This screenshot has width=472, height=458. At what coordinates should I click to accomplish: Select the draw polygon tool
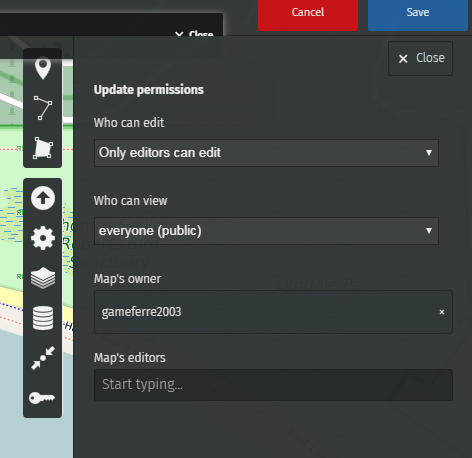tap(43, 148)
